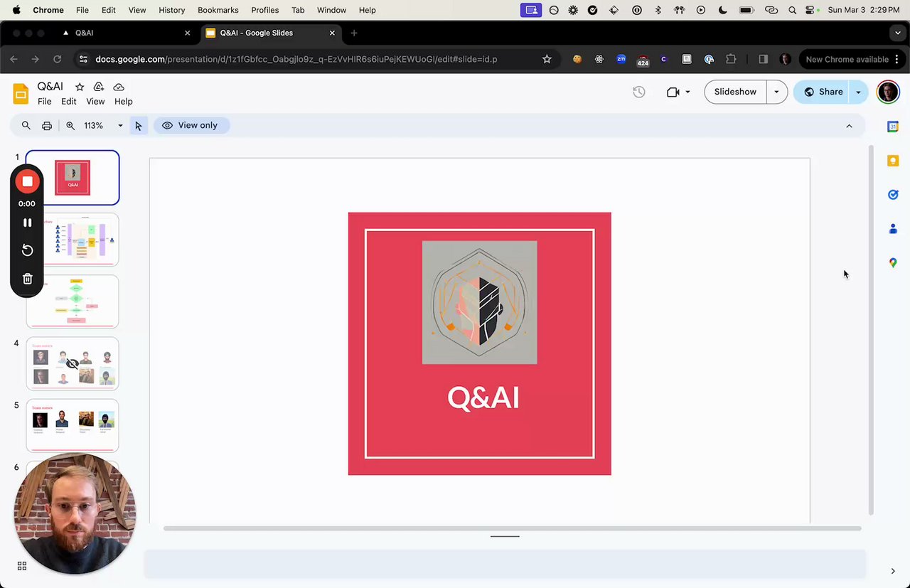This screenshot has height=588, width=910.
Task: Click the Google Slides home logo
Action: 21,93
